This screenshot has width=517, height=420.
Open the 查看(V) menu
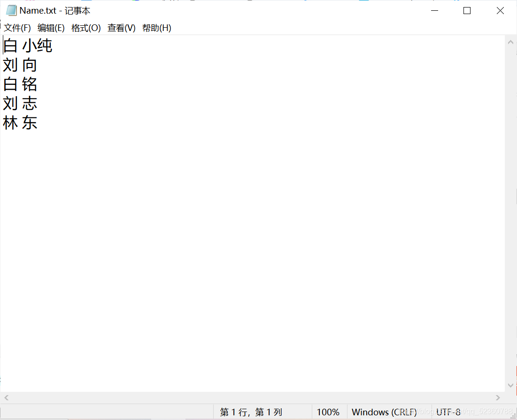click(121, 28)
